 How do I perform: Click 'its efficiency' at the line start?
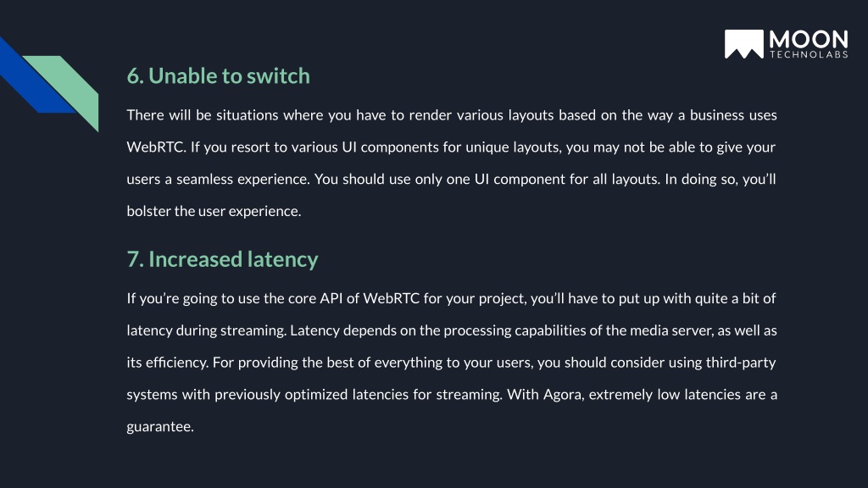167,363
